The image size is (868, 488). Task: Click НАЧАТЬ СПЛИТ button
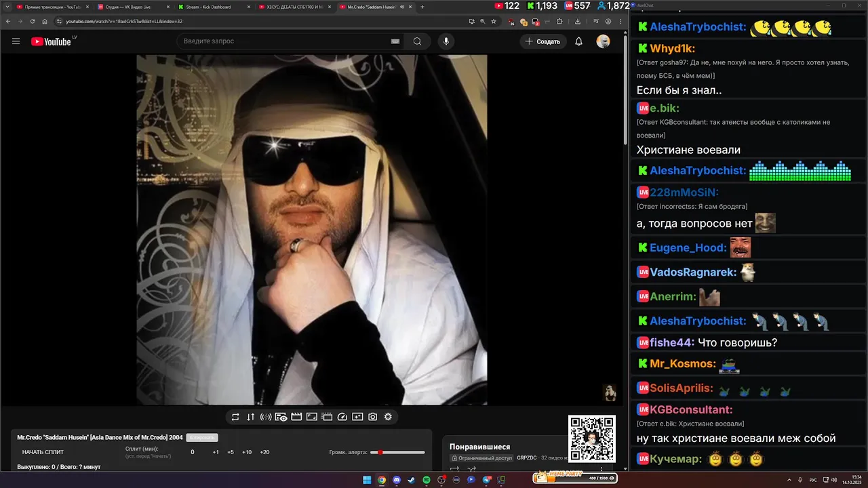click(43, 452)
